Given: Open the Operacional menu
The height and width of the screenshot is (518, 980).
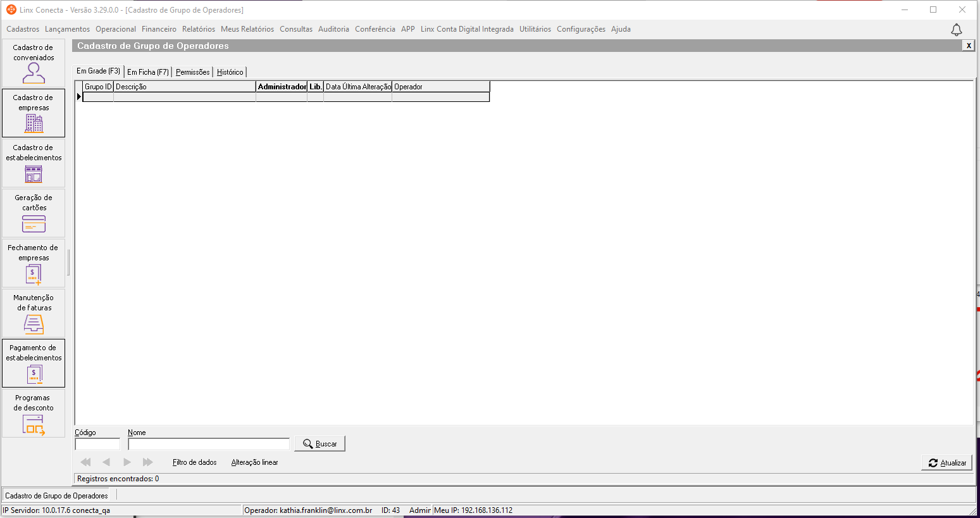Looking at the screenshot, I should click(x=116, y=29).
